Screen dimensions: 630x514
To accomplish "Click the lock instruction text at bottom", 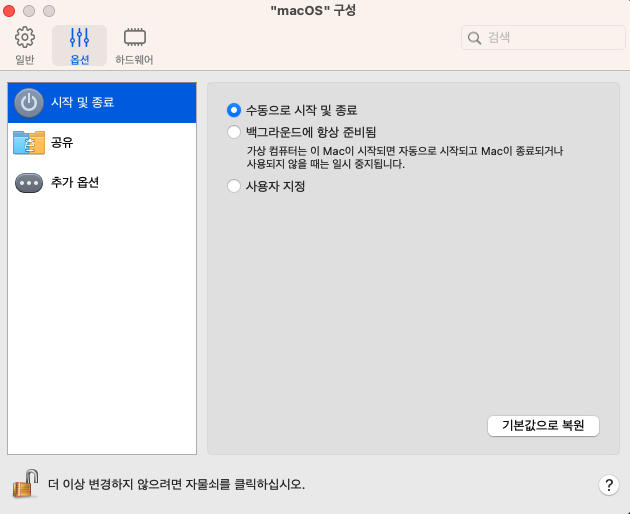I will coord(177,484).
